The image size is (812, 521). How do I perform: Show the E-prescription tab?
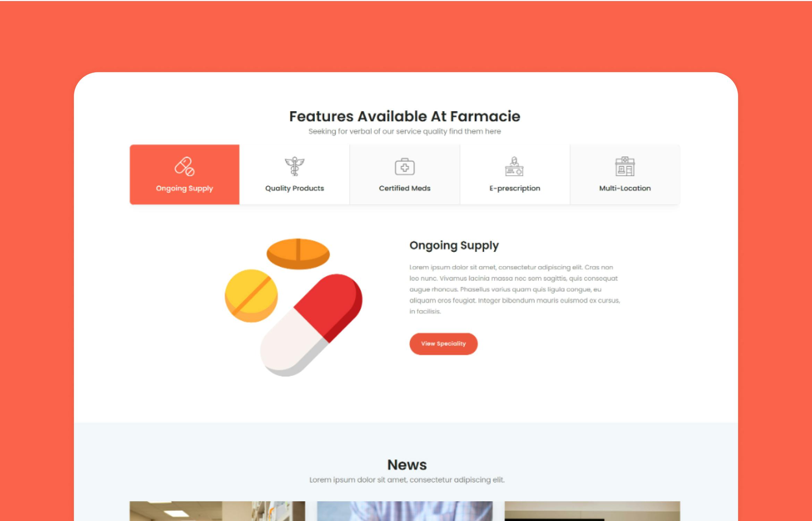[x=515, y=175]
